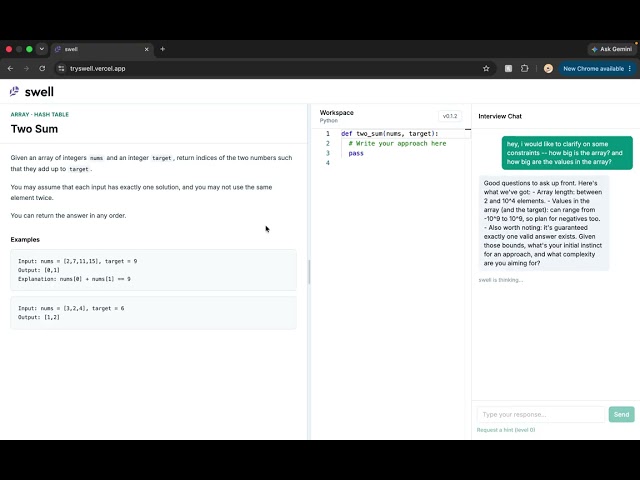Click the Interview Chat heading
Image resolution: width=640 pixels, height=480 pixels.
[x=500, y=116]
